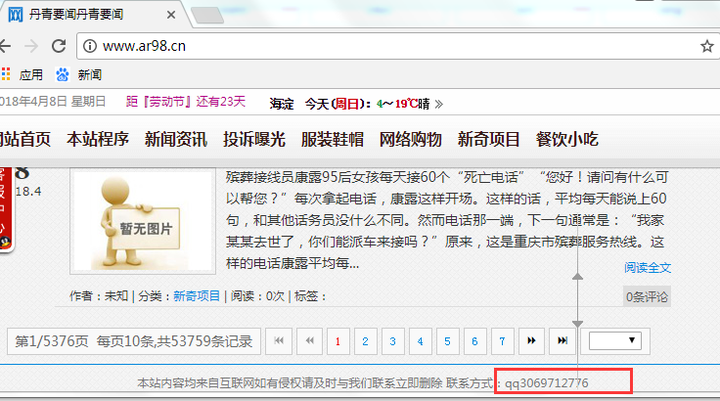Click the red customer service side widget

pyautogui.click(x=6, y=209)
